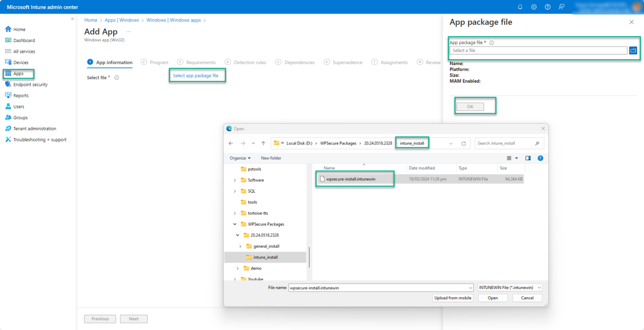This screenshot has height=330, width=644.
Task: Open the file type filter dropdown
Action: (509, 288)
